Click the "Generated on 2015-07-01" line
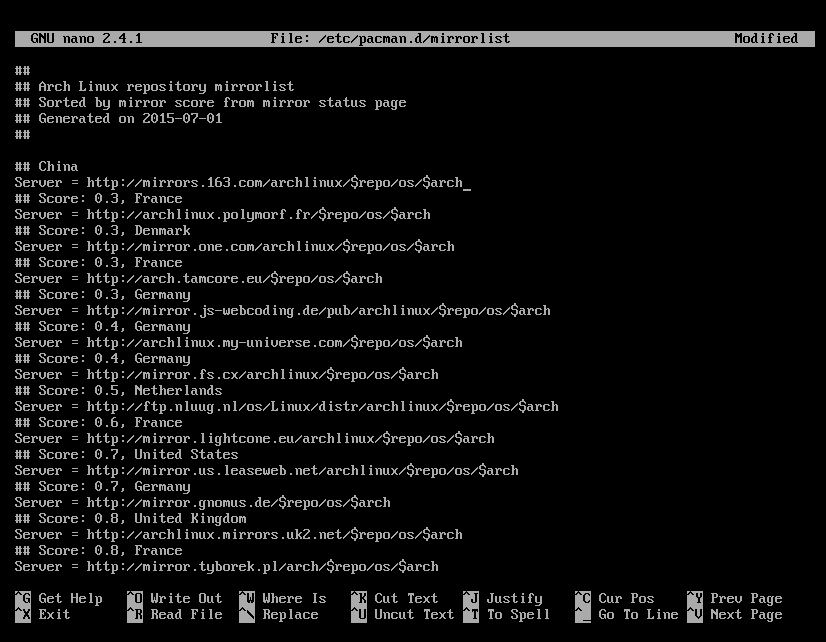Image resolution: width=826 pixels, height=642 pixels. click(x=119, y=118)
